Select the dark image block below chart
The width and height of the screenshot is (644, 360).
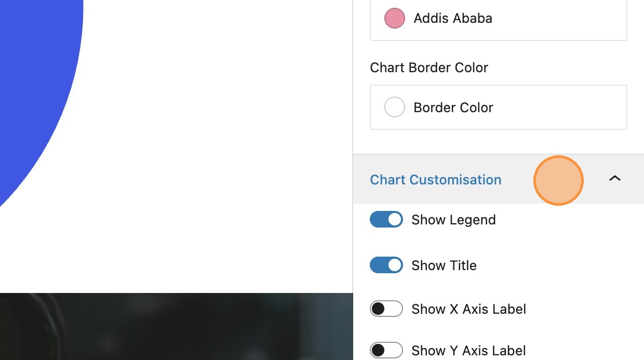click(x=177, y=327)
